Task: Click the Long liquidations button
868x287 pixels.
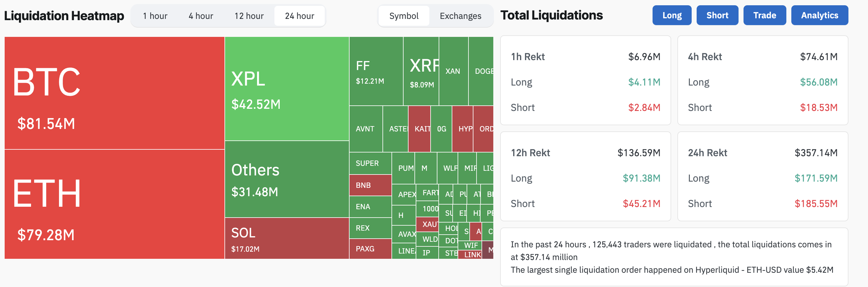Action: coord(671,15)
